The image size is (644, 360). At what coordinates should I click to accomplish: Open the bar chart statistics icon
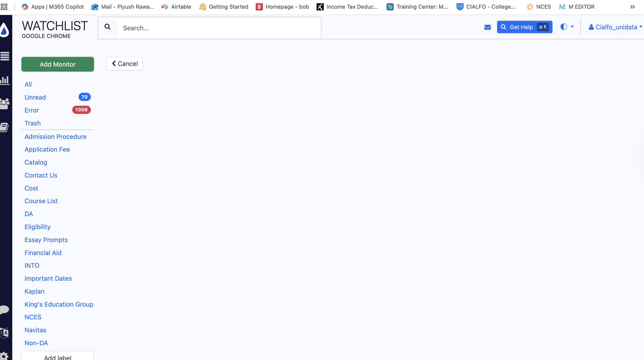coord(5,80)
